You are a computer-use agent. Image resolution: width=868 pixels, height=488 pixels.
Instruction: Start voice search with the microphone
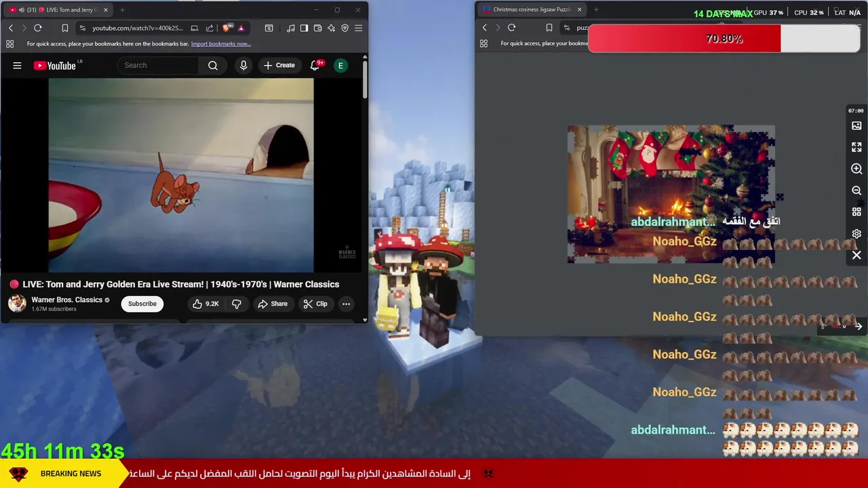(243, 66)
